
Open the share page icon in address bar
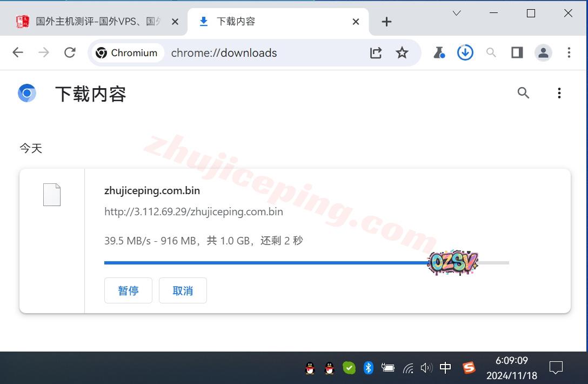click(376, 52)
